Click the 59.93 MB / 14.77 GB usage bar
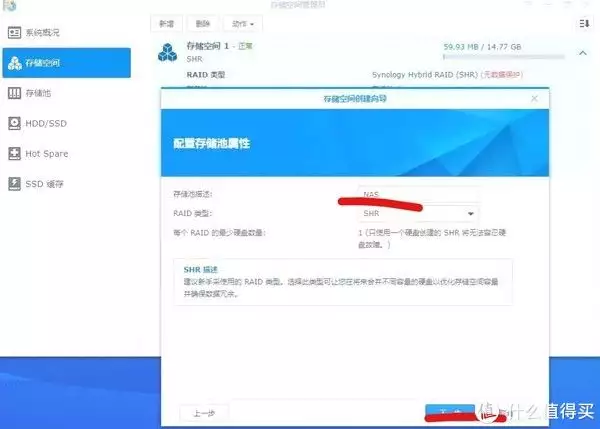 504,57
